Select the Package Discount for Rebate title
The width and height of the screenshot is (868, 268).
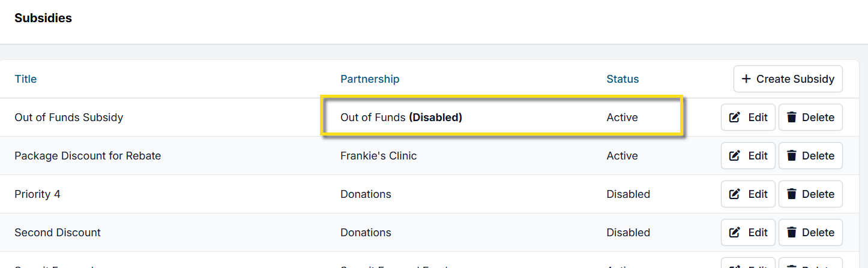[88, 156]
